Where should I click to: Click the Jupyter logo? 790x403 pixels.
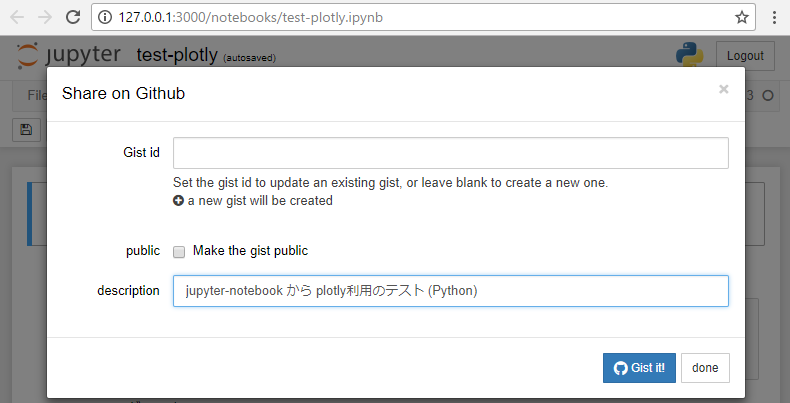point(69,55)
